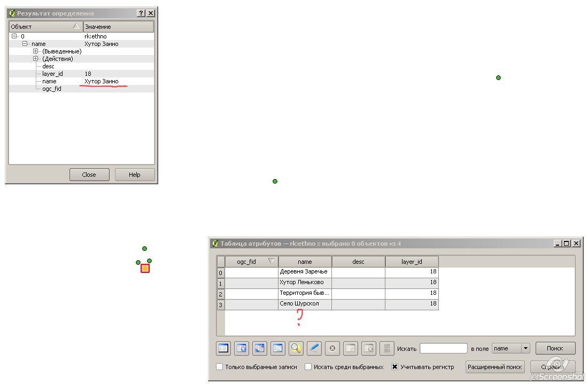The width and height of the screenshot is (588, 384).
Task: Select 'desc' row in identify results tree
Action: point(81,66)
